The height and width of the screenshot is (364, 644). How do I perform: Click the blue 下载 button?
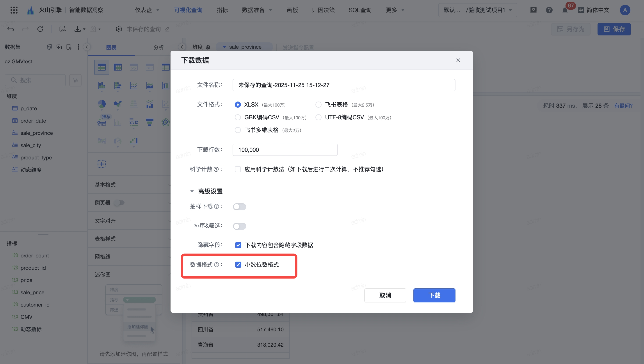[434, 295]
